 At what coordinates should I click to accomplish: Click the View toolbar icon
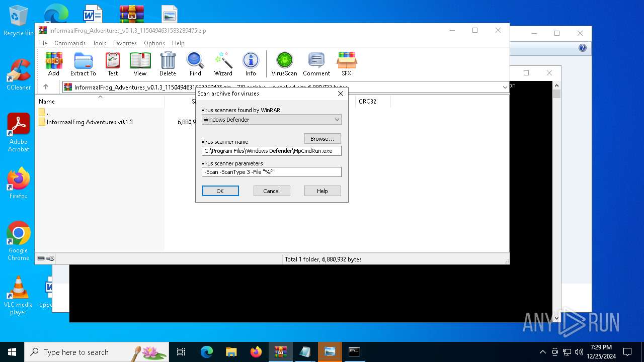point(140,64)
